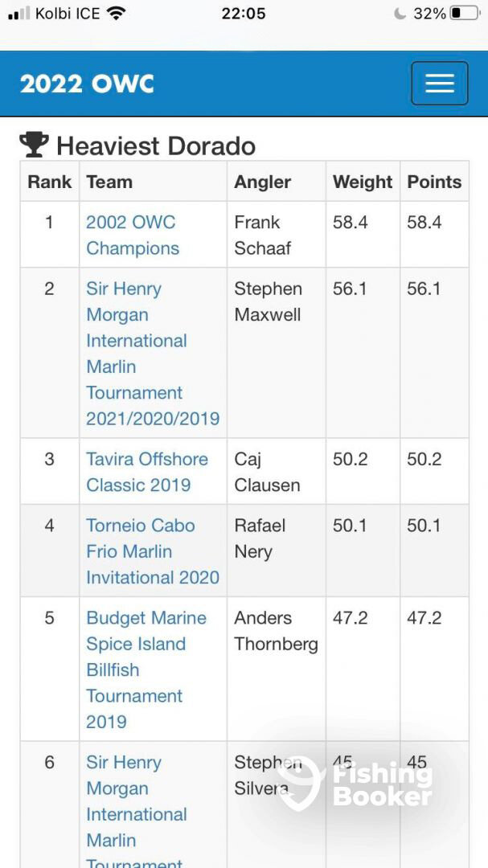Click the Weight column header

coord(363,182)
